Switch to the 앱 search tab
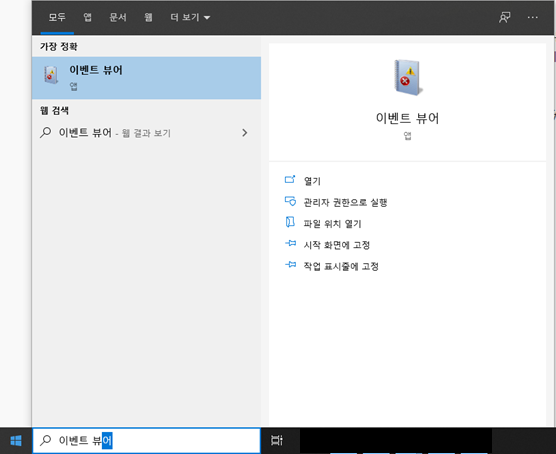 [x=87, y=17]
